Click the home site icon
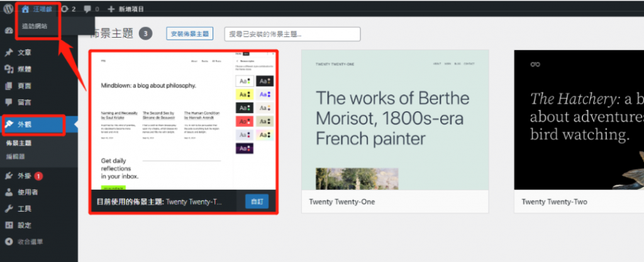 pos(25,9)
